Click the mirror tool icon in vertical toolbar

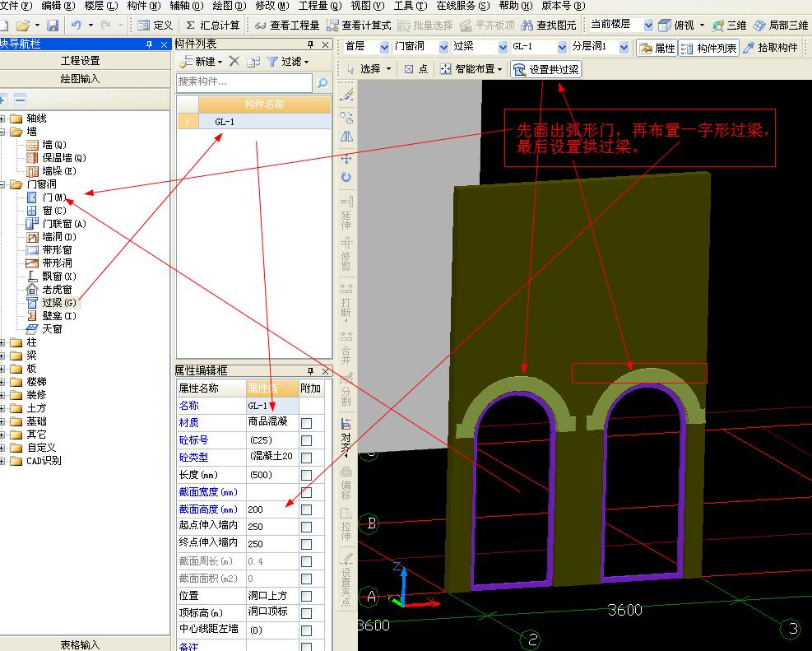click(x=346, y=136)
